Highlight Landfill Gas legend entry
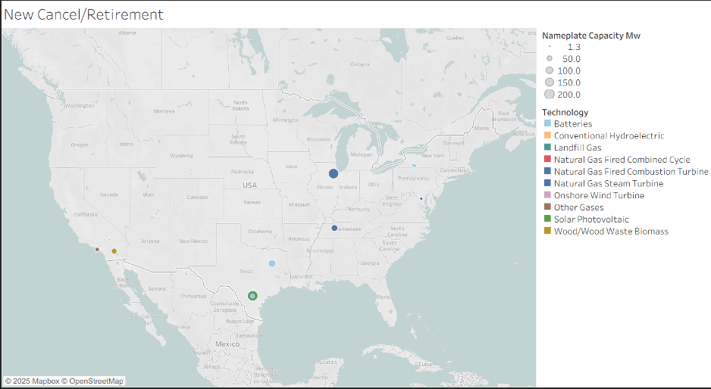This screenshot has width=711, height=389. click(x=577, y=147)
